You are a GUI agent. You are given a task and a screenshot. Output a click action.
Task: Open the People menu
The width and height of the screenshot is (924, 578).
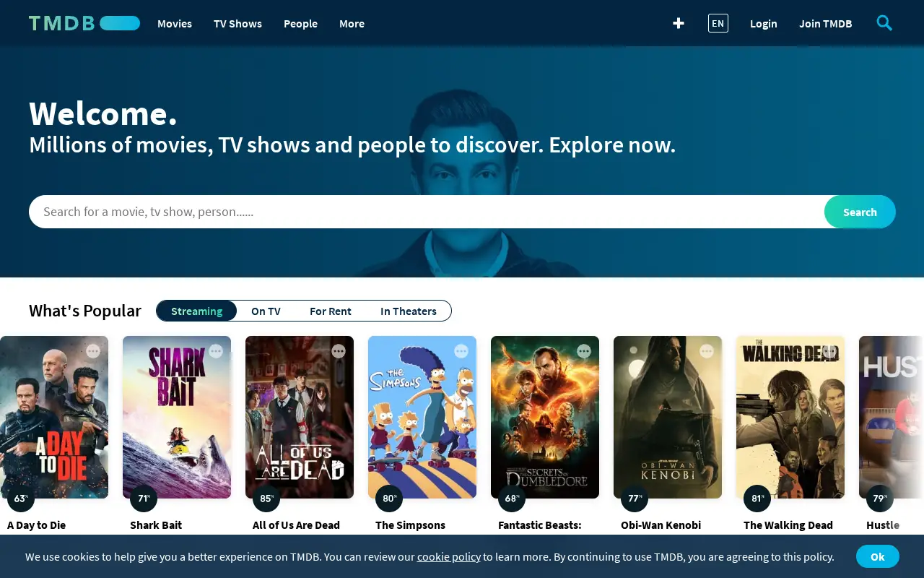[x=300, y=23]
